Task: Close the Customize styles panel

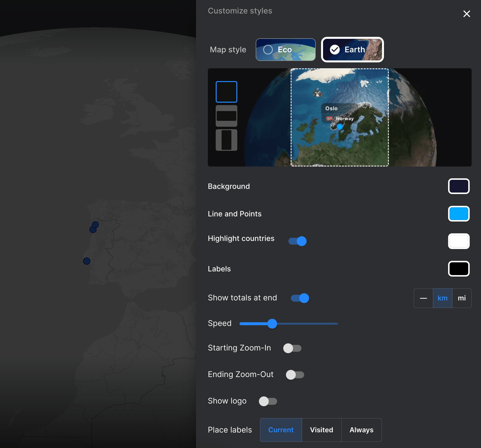Action: [x=466, y=14]
